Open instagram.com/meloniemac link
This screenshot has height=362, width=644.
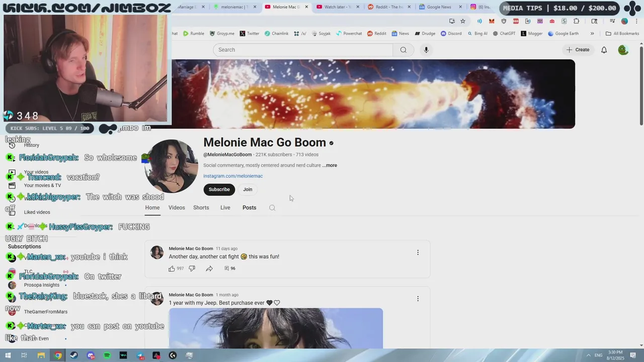[x=233, y=176]
